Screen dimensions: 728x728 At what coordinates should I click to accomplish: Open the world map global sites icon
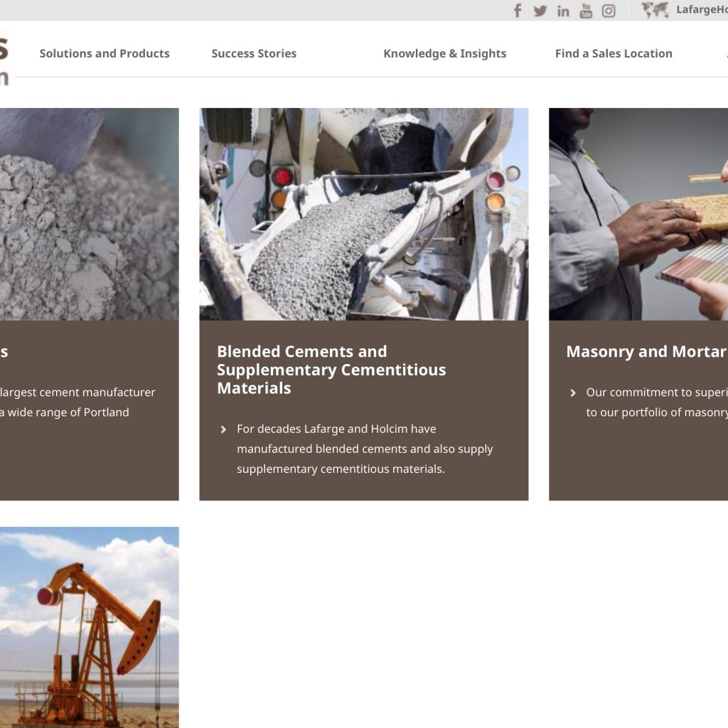tap(655, 11)
